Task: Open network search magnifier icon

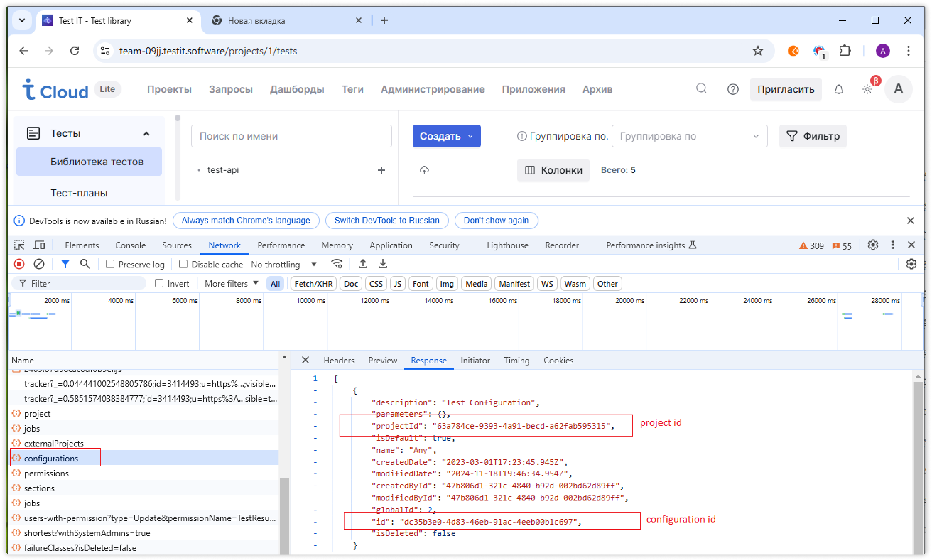Action: [x=85, y=264]
